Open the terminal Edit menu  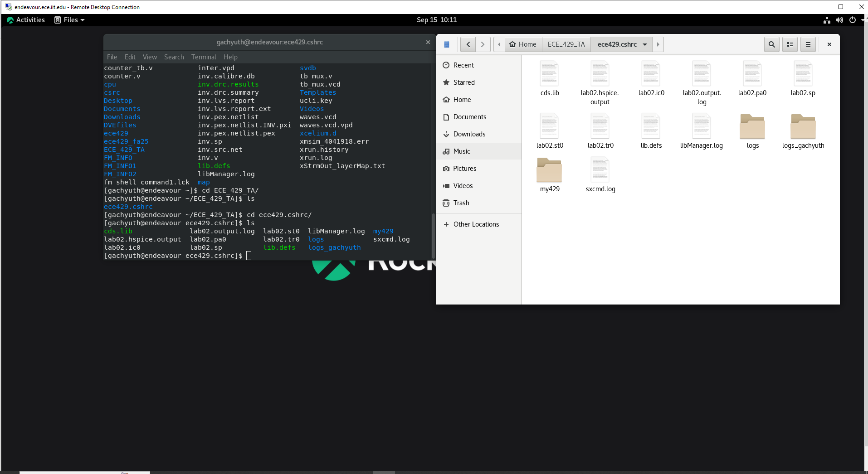pos(130,57)
